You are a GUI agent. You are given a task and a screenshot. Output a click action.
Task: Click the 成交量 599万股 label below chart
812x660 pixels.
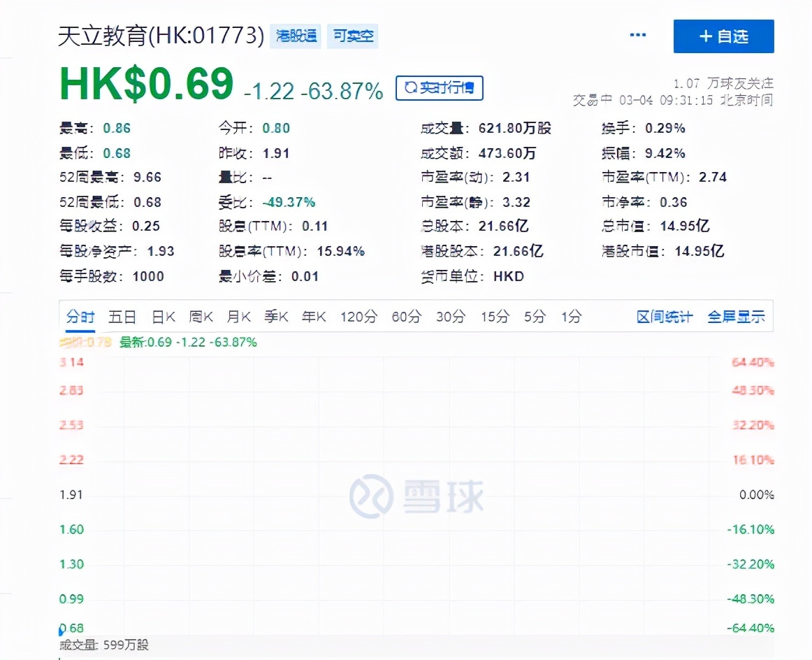click(x=104, y=645)
